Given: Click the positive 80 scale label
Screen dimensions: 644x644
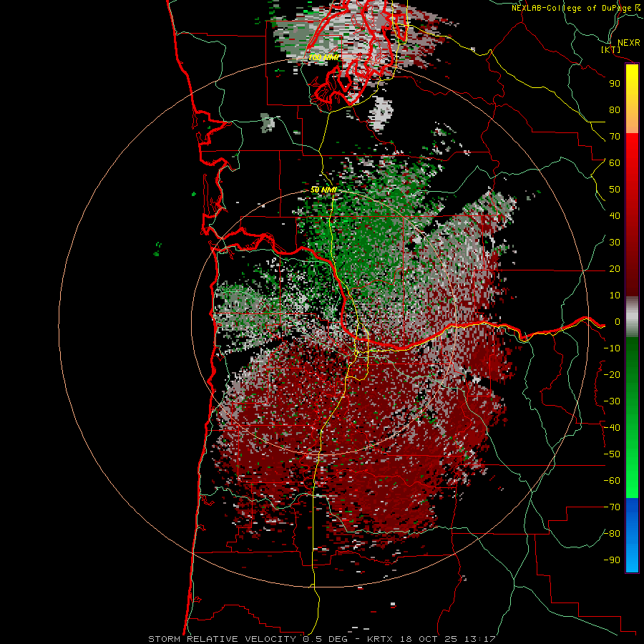Looking at the screenshot, I should point(615,110).
